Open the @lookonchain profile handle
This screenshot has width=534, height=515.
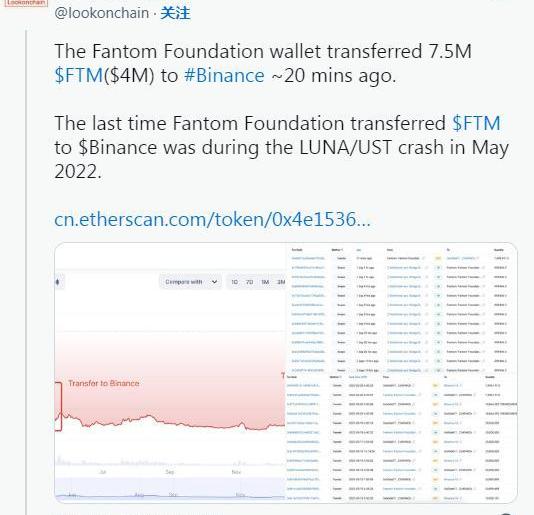point(101,13)
